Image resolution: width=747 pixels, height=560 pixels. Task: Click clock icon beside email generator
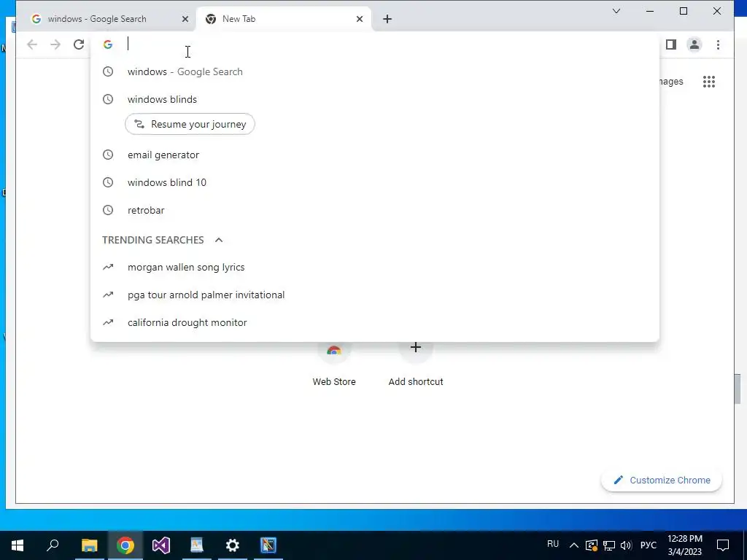click(x=108, y=155)
